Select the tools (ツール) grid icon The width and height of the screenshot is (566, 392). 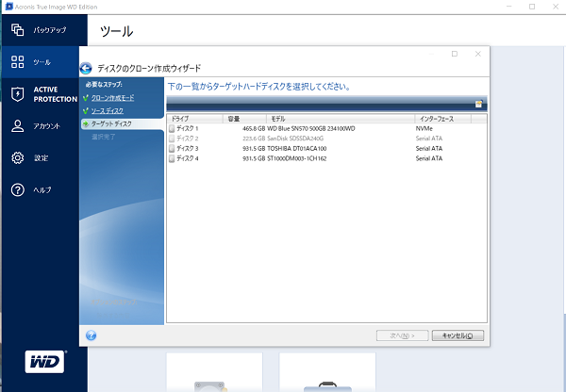(x=17, y=62)
